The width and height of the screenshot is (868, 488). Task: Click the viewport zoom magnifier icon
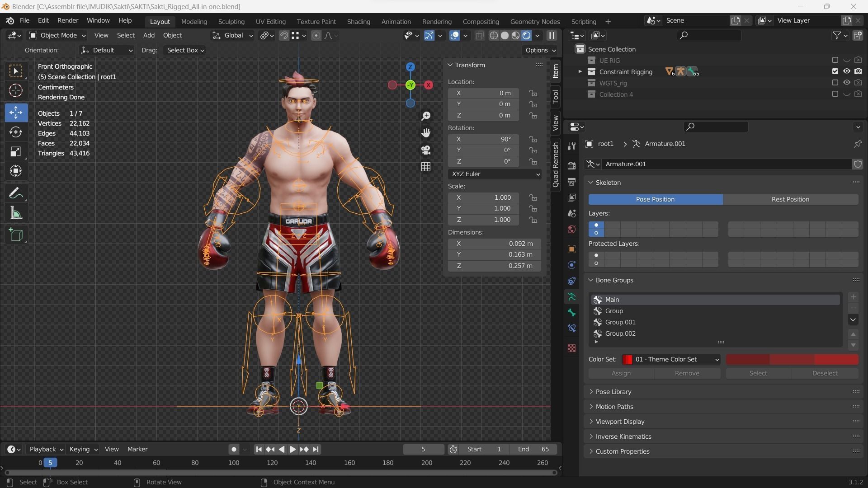[x=426, y=116]
